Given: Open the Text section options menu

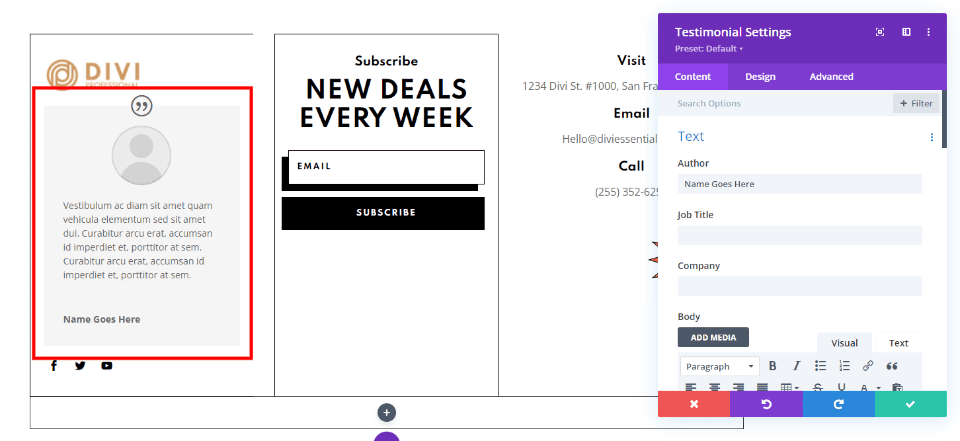Looking at the screenshot, I should [x=932, y=137].
